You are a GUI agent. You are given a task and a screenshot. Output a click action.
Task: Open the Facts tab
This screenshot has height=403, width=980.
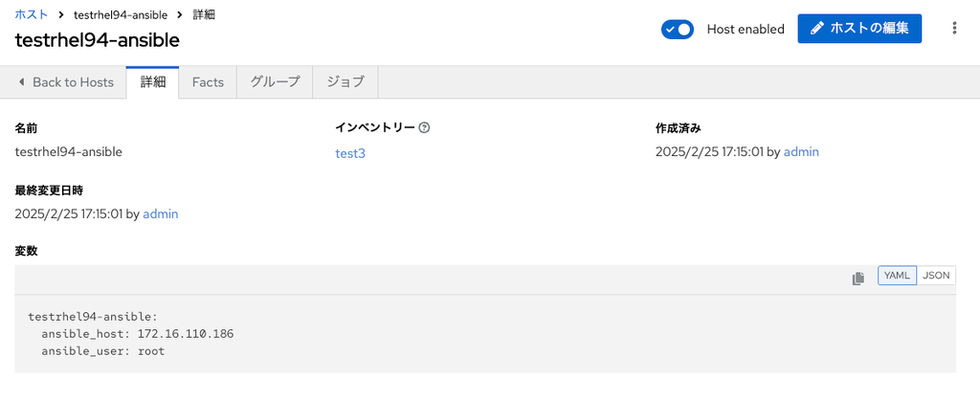[x=208, y=82]
